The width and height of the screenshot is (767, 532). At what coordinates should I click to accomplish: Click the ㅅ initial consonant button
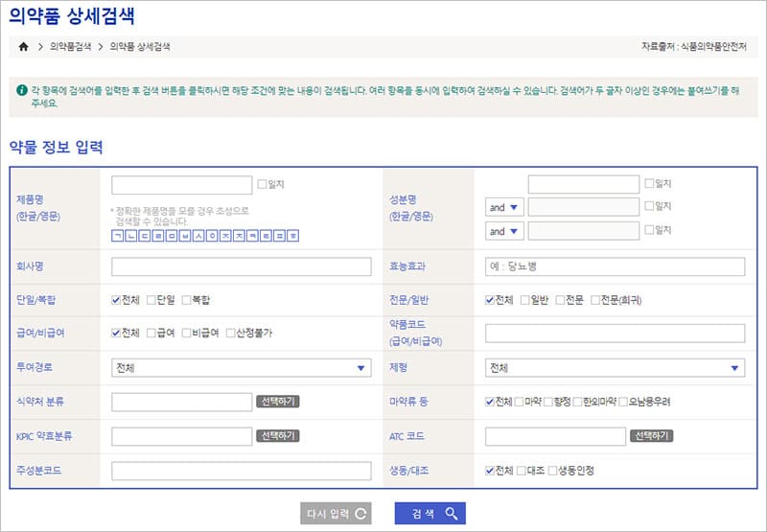pos(198,235)
